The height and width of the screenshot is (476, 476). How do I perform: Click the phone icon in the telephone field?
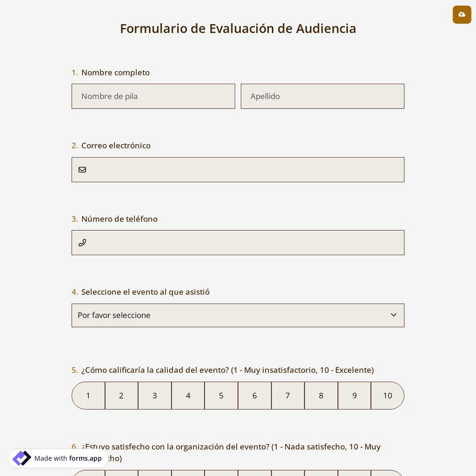(x=82, y=243)
